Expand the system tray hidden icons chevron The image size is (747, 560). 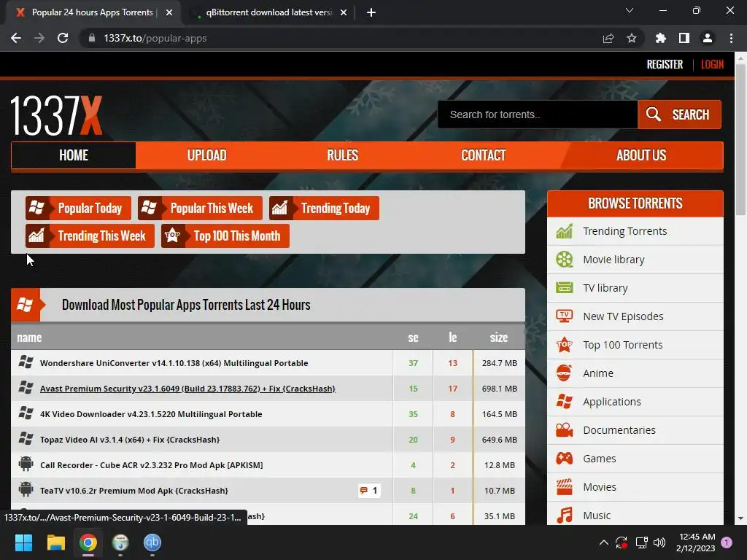pos(603,542)
